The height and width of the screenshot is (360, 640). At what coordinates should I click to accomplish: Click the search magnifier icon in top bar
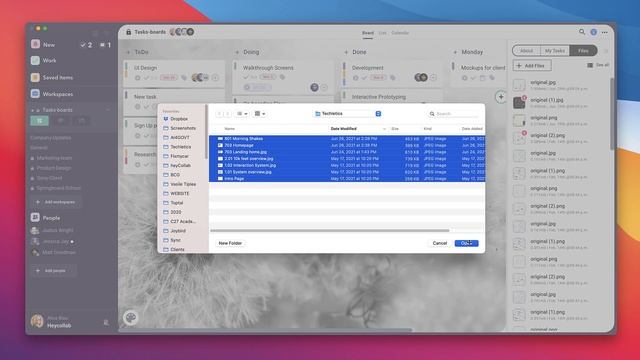click(582, 32)
